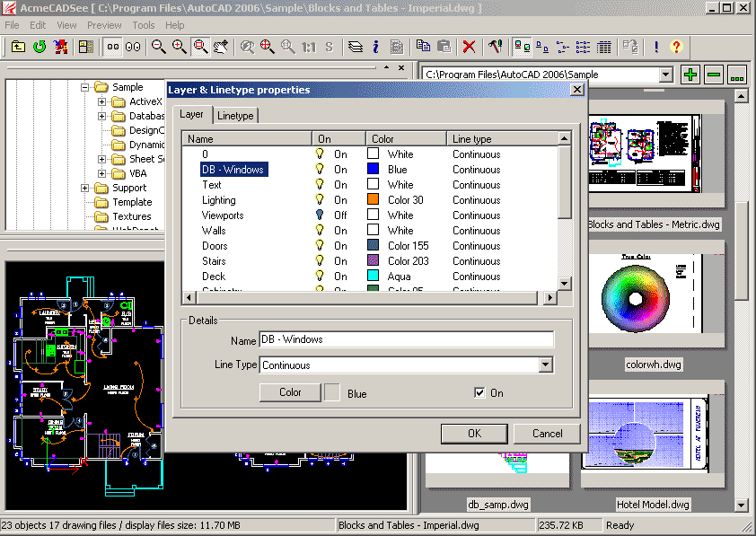Click the blue exclamation mark icon
Viewport: 756px width, 536px height.
(x=656, y=47)
